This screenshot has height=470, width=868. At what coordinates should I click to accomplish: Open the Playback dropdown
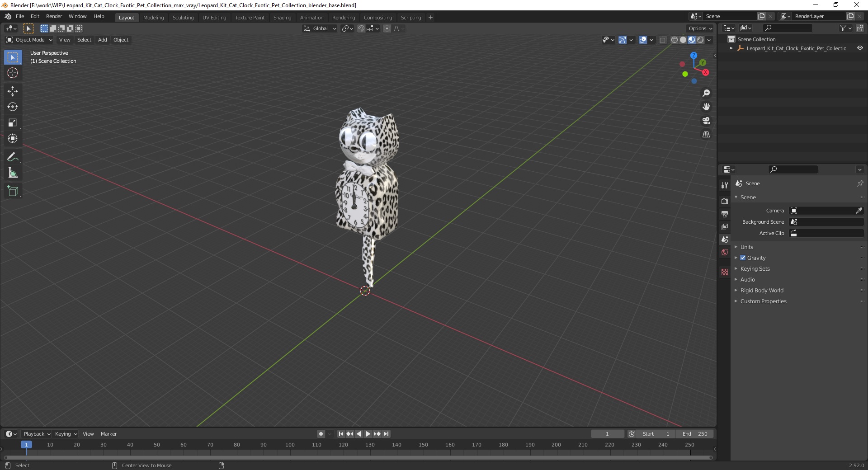pos(37,434)
